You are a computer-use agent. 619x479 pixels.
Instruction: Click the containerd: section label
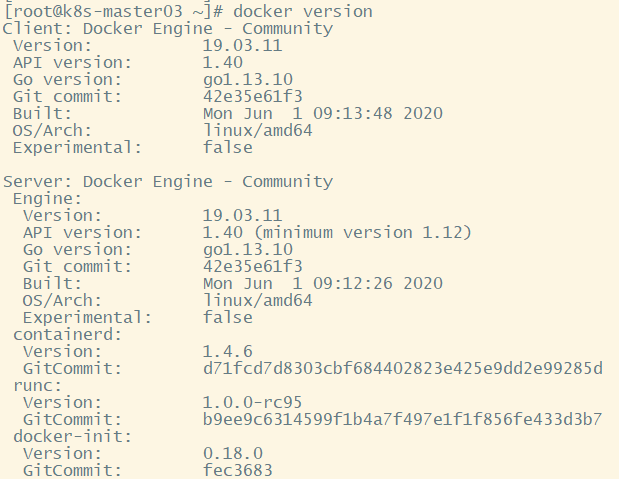click(68, 334)
